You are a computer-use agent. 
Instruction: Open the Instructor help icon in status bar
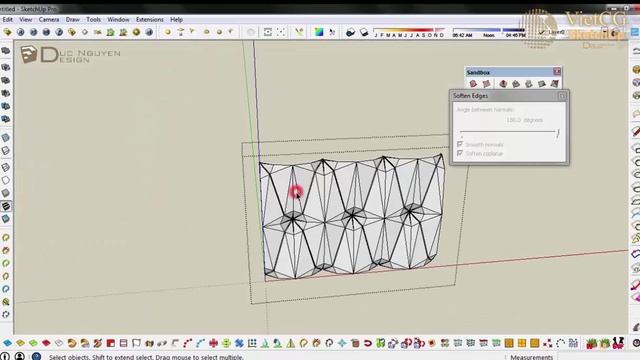tap(36, 356)
